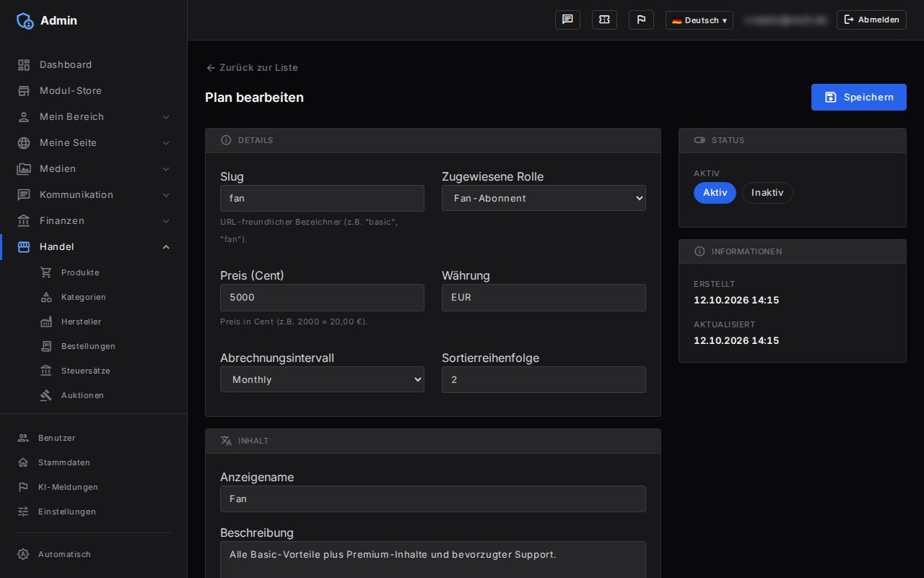Open the ticket icon in header
The width and height of the screenshot is (924, 578).
604,20
